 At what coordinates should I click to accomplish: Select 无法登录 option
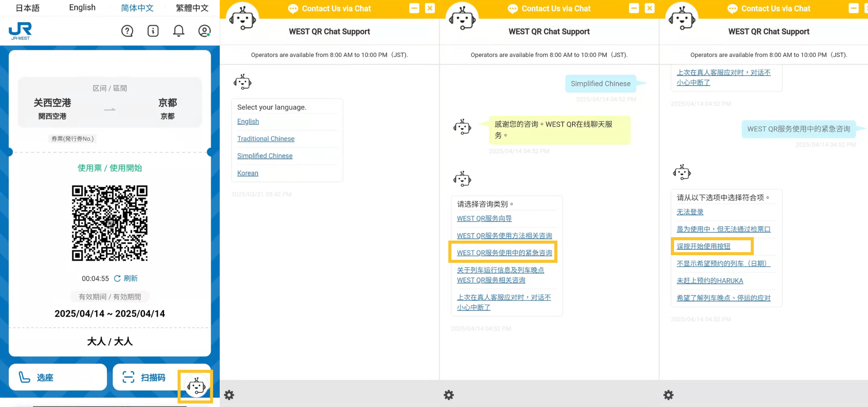coord(690,212)
